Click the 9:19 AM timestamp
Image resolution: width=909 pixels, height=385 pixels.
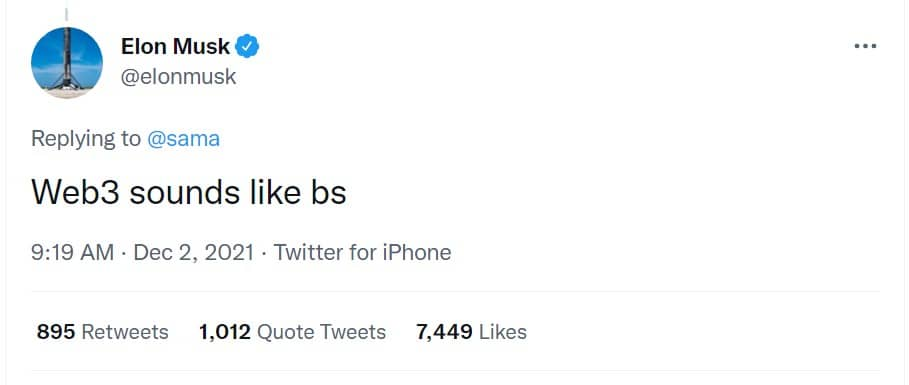(x=72, y=253)
